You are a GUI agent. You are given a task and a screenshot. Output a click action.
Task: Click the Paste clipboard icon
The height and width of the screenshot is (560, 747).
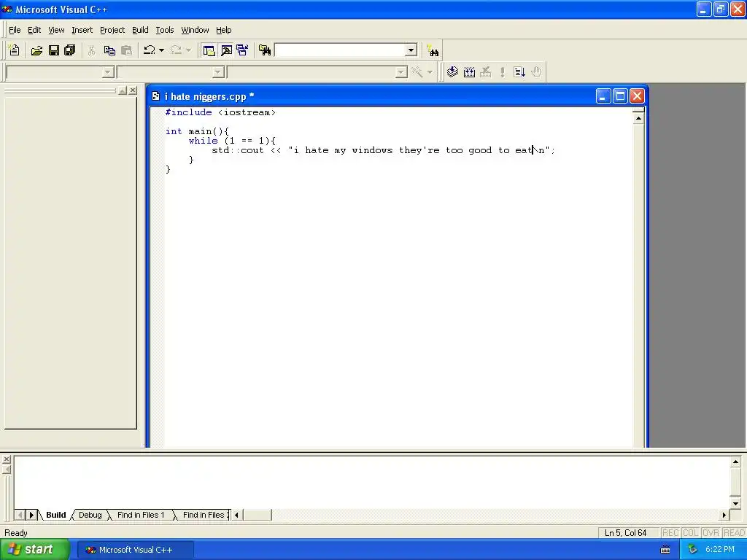[126, 50]
